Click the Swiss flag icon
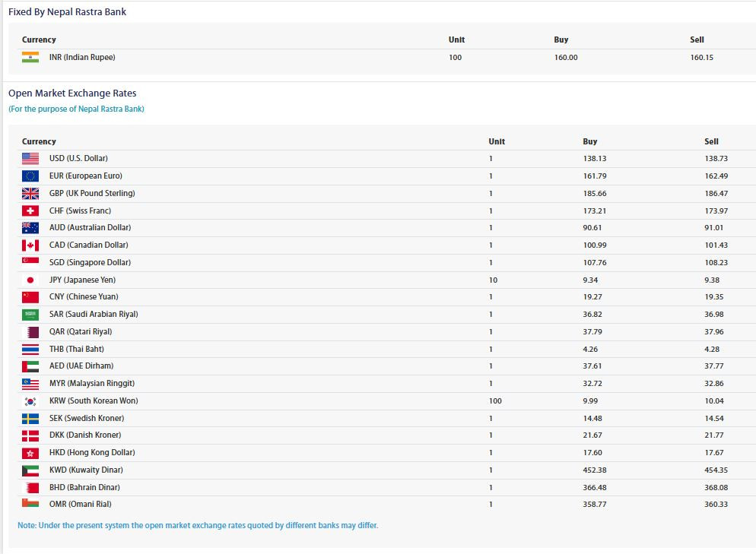Viewport: 756px width, 554px height. coord(30,211)
